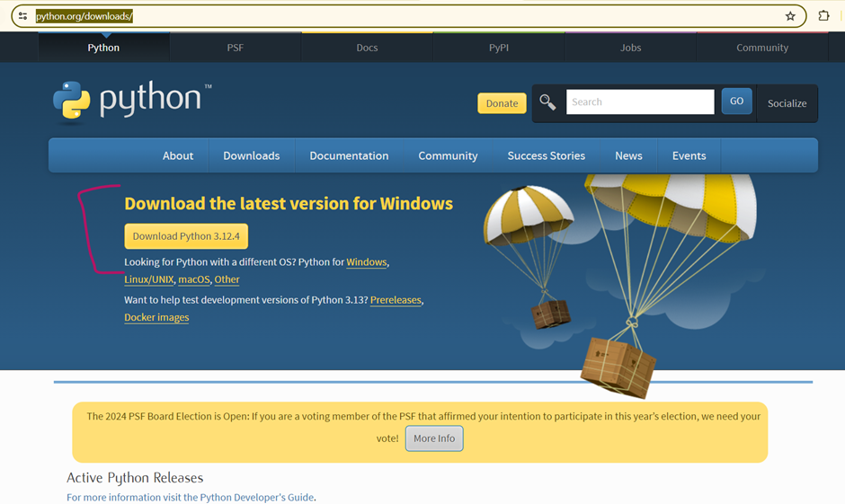
Task: Click the site information icon in address bar
Action: tap(22, 16)
